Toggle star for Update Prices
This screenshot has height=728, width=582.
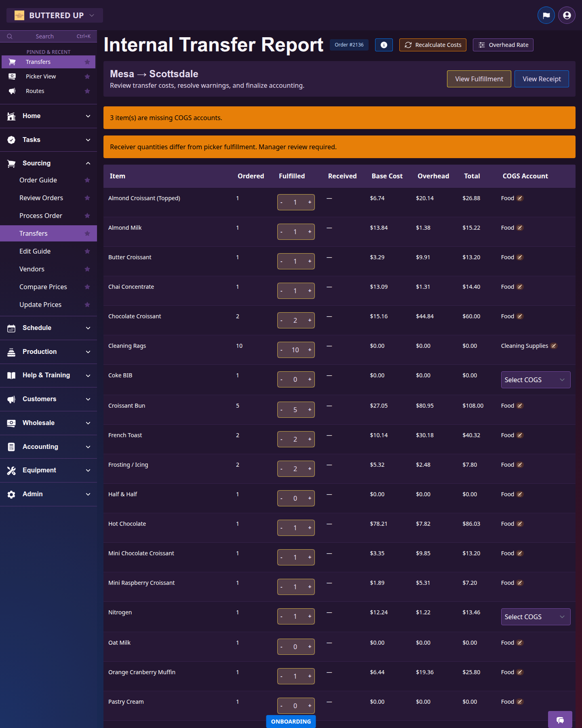point(87,305)
